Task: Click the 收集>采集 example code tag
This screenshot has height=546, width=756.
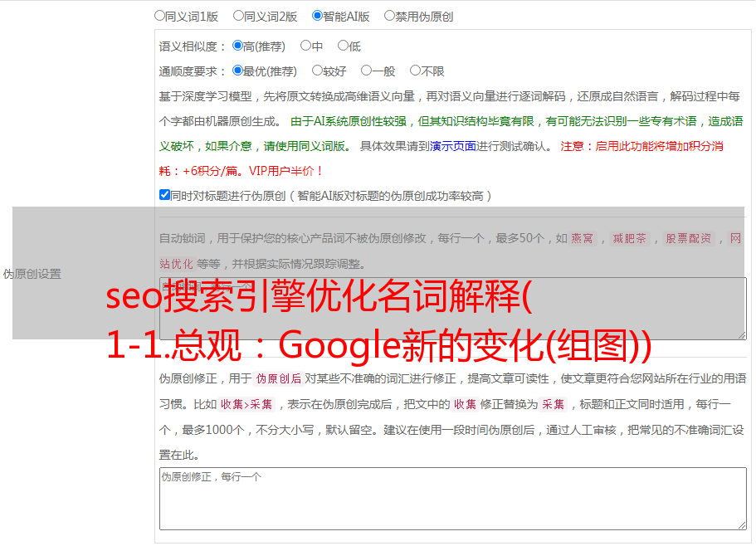Action: [x=246, y=404]
